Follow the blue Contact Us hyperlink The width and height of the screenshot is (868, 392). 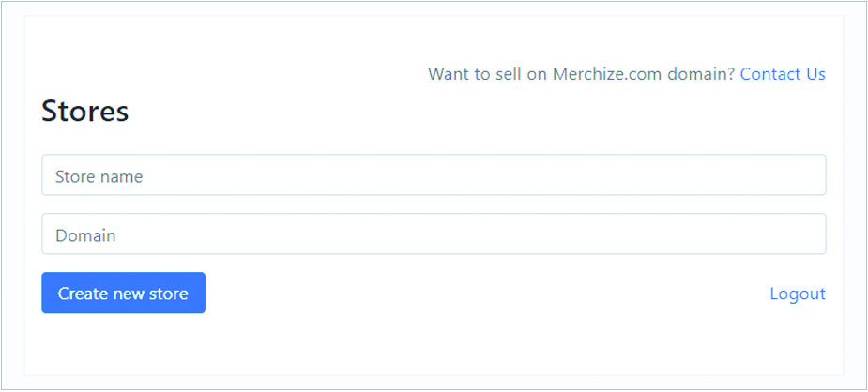[783, 74]
